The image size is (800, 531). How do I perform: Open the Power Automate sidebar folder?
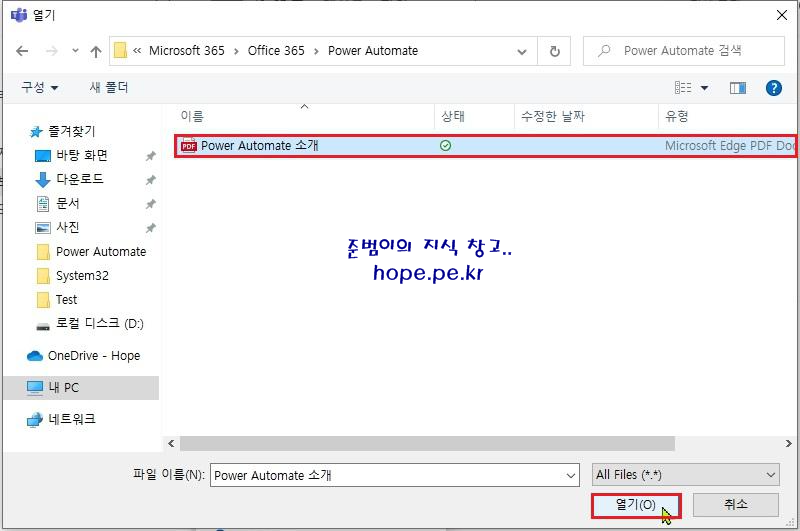click(101, 251)
